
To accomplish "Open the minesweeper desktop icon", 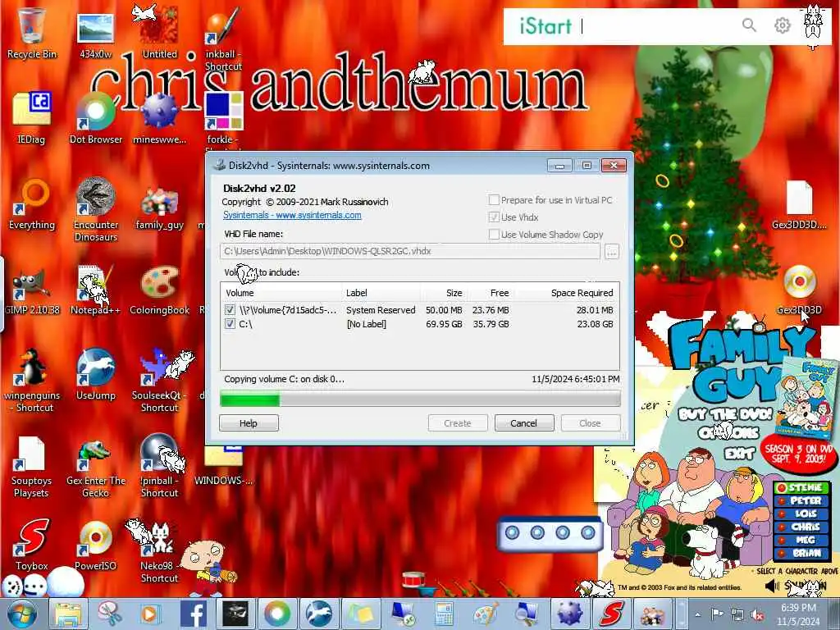I will (159, 118).
